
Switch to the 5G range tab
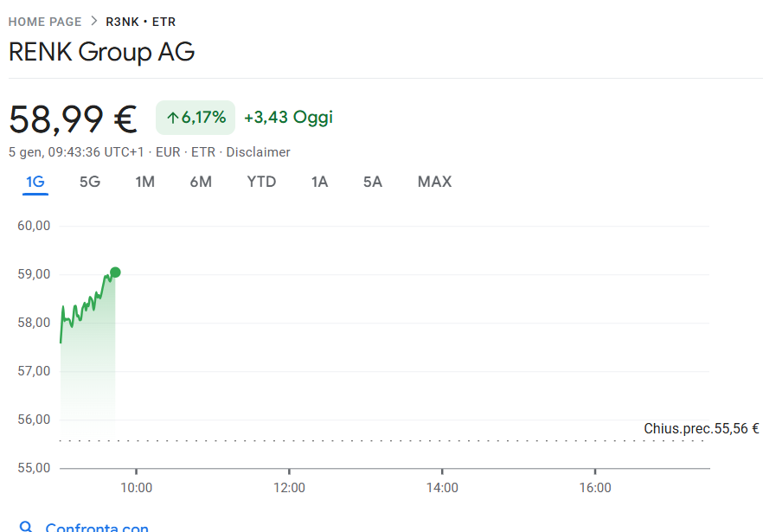point(90,182)
